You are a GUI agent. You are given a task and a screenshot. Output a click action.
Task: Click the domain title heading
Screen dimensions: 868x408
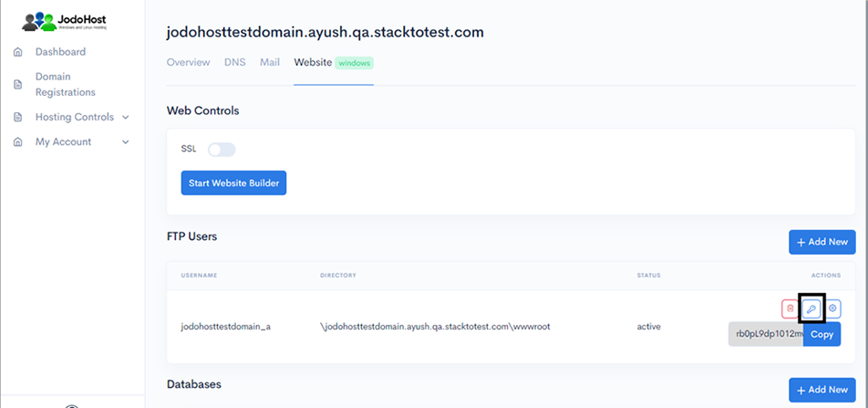pos(325,32)
